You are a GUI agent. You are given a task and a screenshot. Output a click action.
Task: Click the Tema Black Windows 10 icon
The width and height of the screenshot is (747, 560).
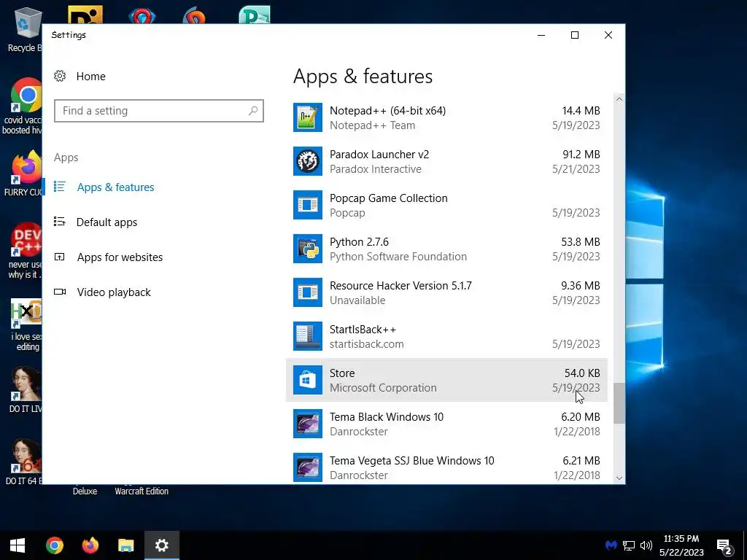pyautogui.click(x=308, y=424)
